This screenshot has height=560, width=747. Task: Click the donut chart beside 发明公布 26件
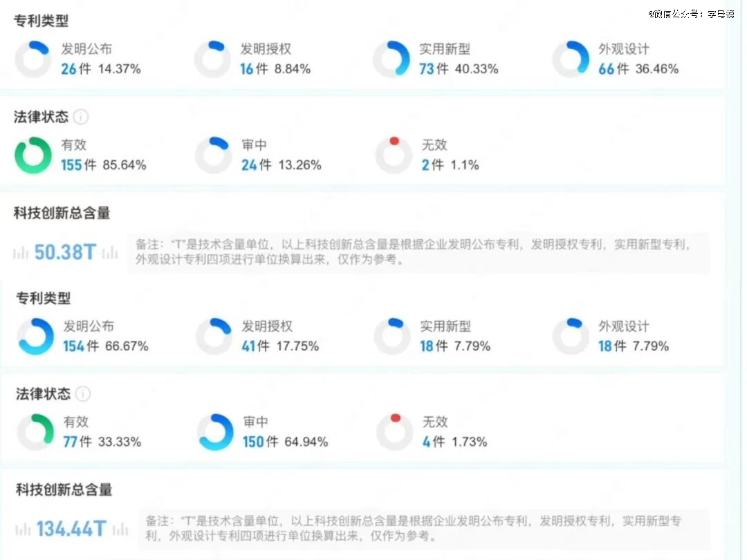33,59
